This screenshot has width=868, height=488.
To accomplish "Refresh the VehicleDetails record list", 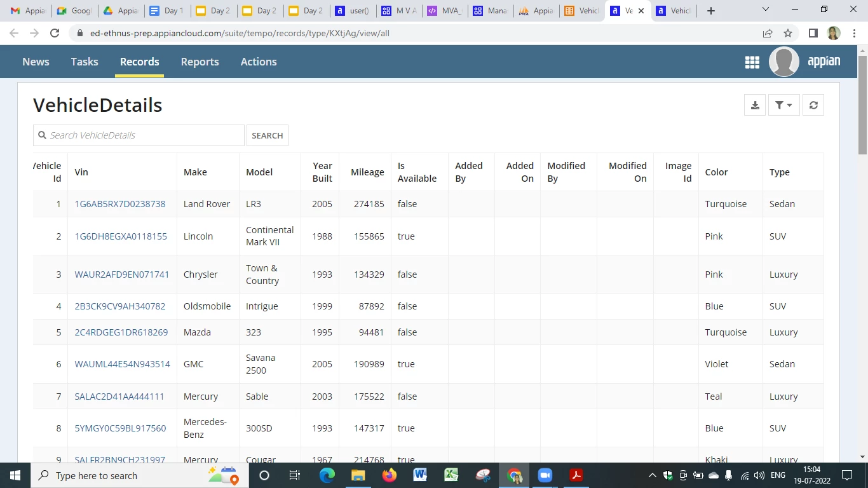I will [813, 105].
